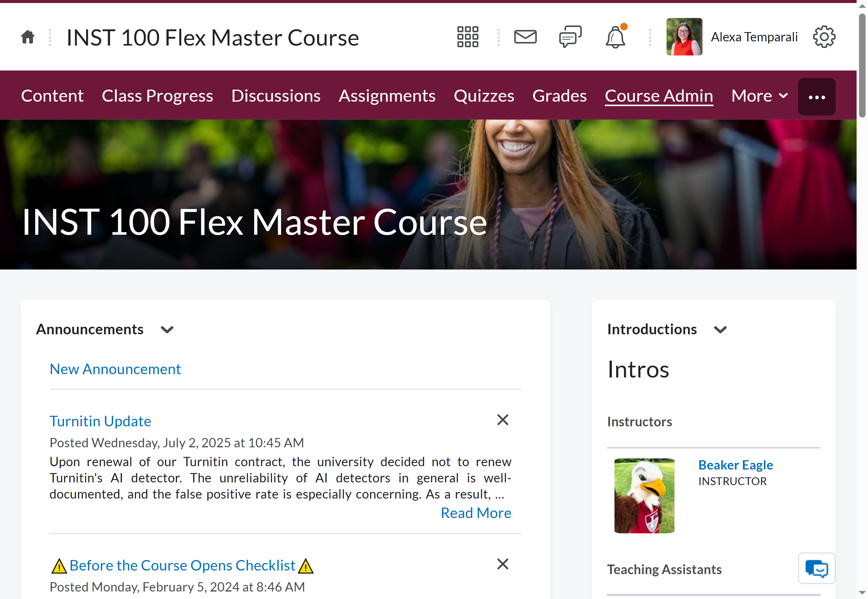
Task: Expand the Announcements widget menu chevron
Action: tap(167, 329)
